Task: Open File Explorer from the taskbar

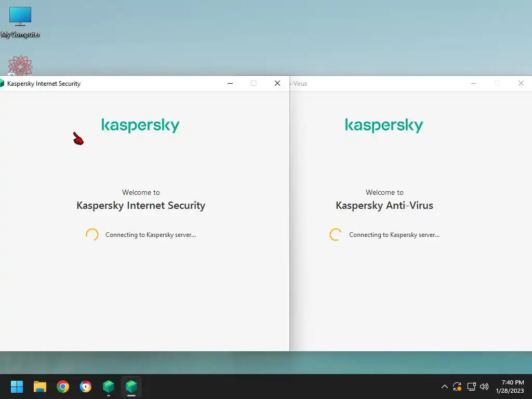Action: [39, 387]
